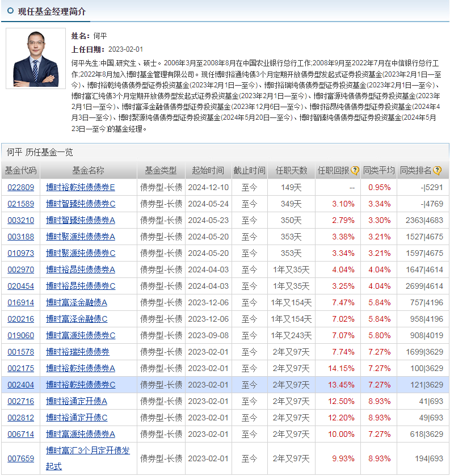
Task: Open fund link 博时裕昂纯债债券A
Action: pos(81,269)
